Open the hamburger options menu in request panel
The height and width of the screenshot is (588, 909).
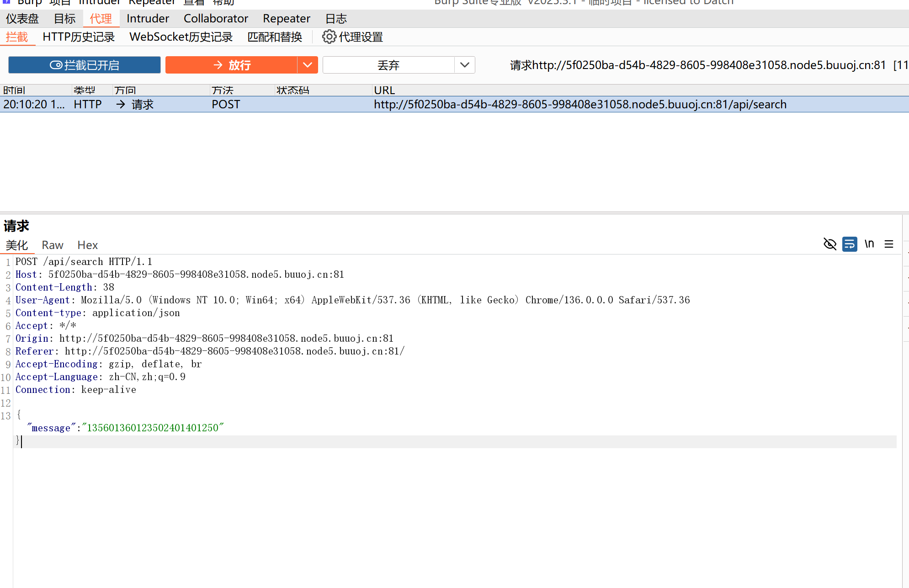(889, 244)
